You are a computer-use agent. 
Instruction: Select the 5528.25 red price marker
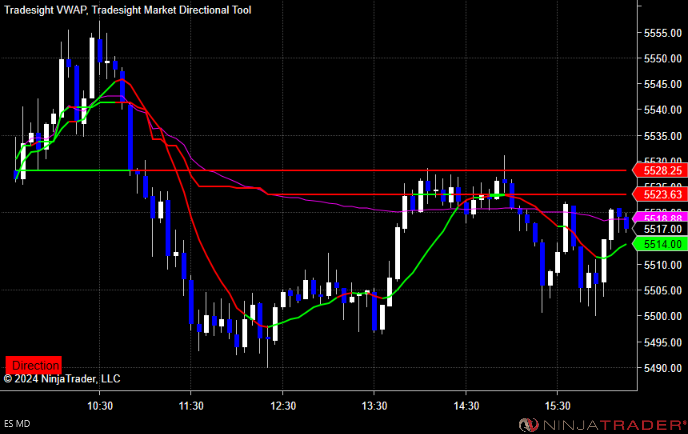tap(659, 170)
